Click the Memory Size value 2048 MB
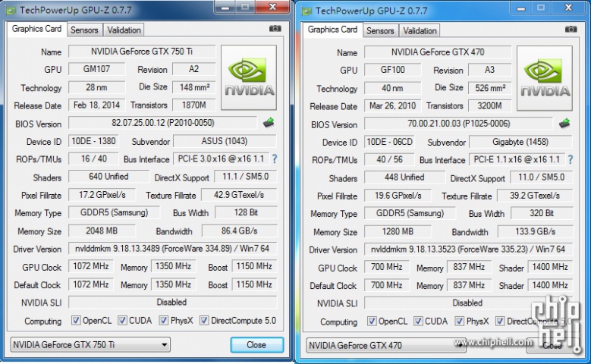 pyautogui.click(x=102, y=231)
